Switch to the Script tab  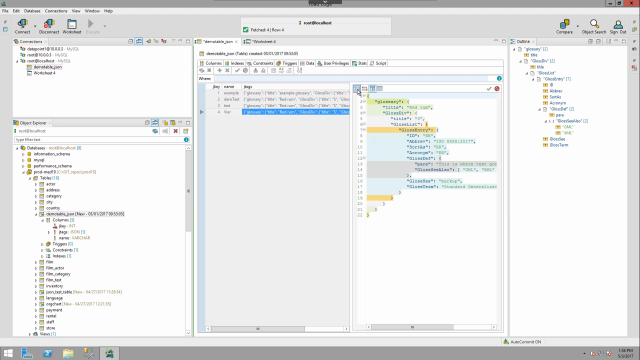click(378, 63)
